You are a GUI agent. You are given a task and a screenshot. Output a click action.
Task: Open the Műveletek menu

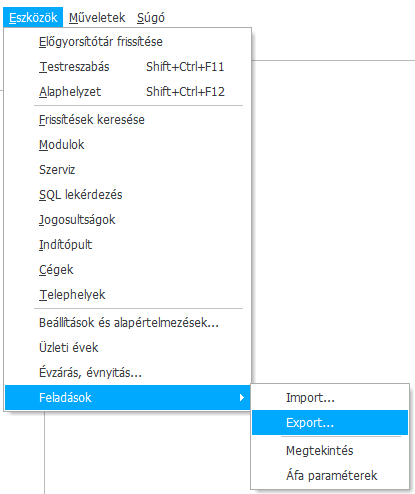97,17
